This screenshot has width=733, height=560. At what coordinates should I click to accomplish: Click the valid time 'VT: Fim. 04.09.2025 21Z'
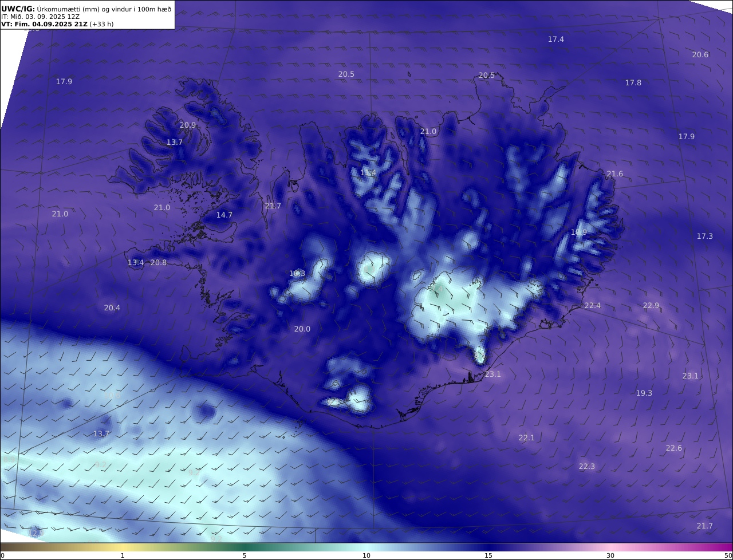point(44,25)
